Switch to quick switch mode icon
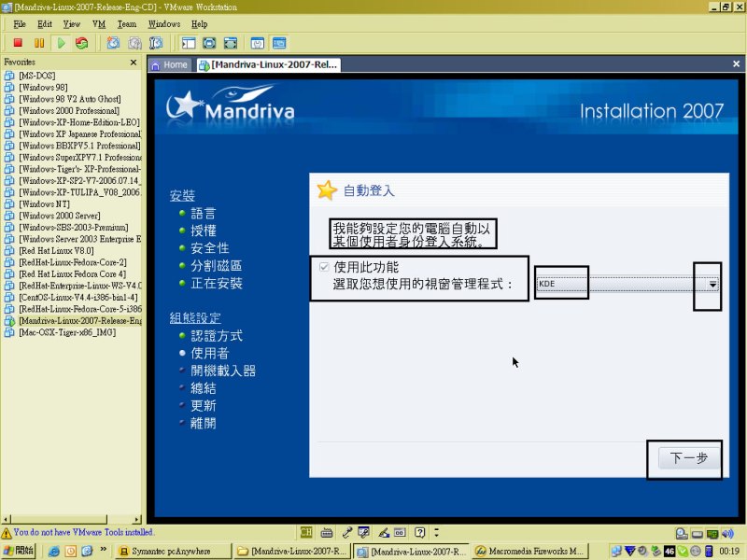 tap(231, 43)
